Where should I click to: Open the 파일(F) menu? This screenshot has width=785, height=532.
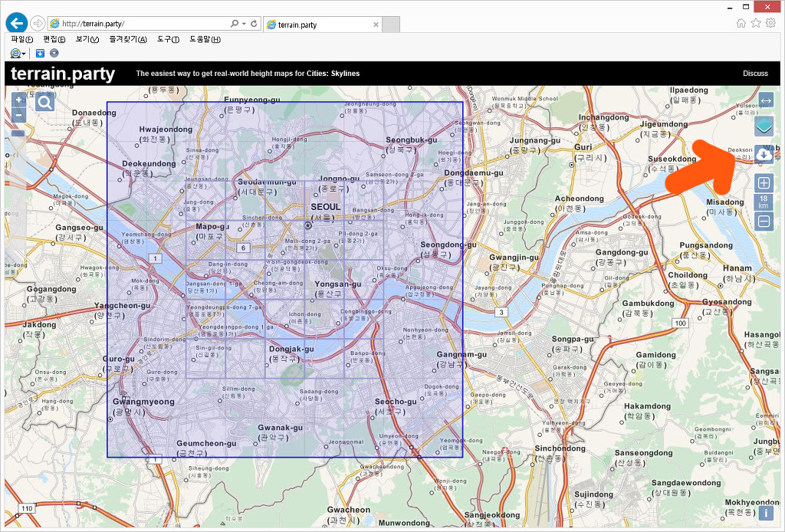click(22, 39)
